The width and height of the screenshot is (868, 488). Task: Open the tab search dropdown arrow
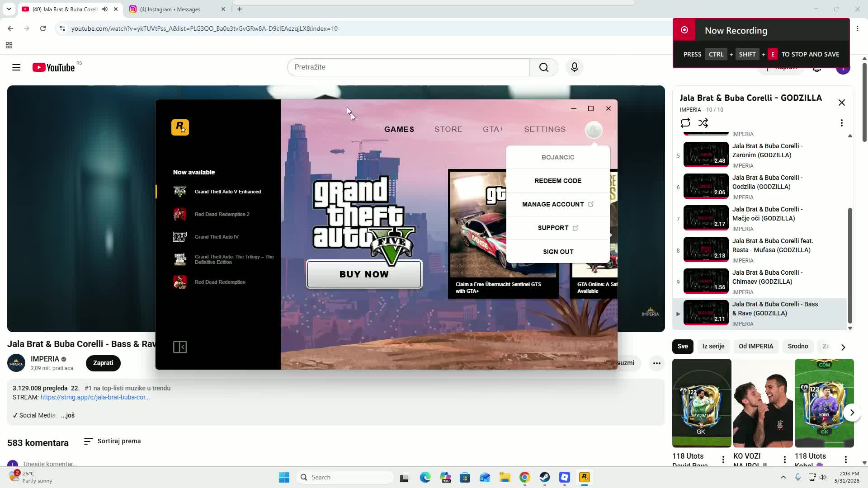9,9
